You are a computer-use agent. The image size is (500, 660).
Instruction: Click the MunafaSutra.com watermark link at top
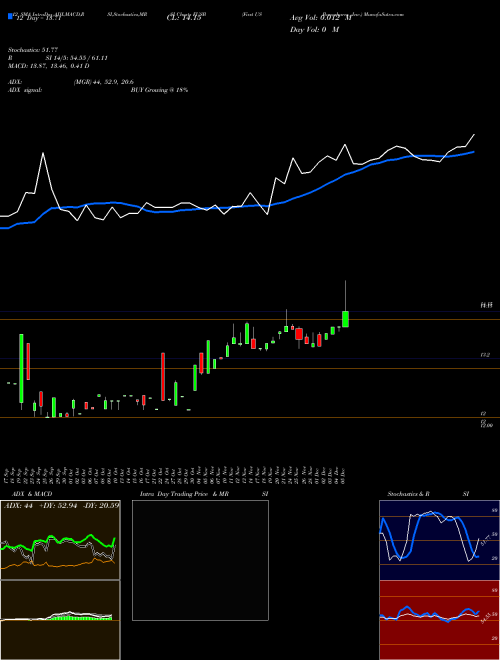[x=384, y=14]
